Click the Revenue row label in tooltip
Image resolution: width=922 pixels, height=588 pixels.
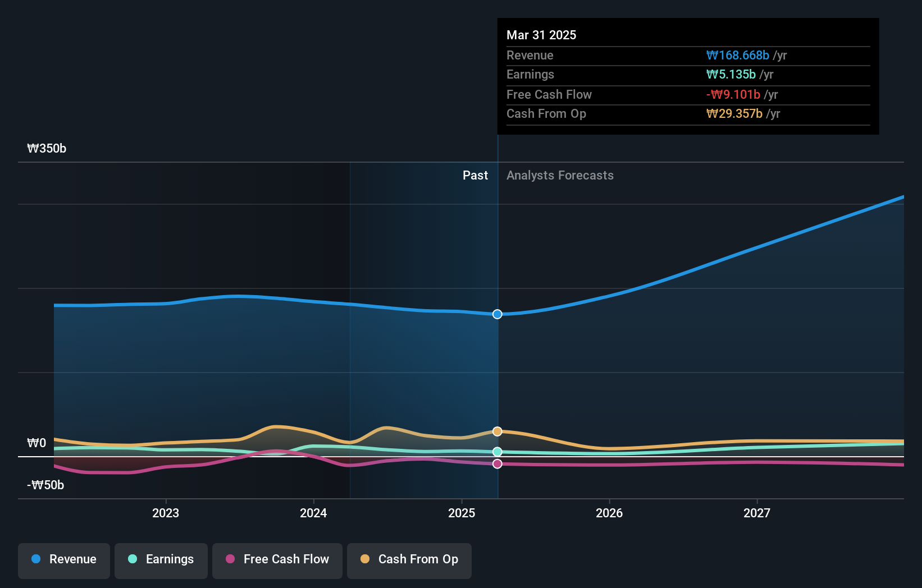point(530,56)
